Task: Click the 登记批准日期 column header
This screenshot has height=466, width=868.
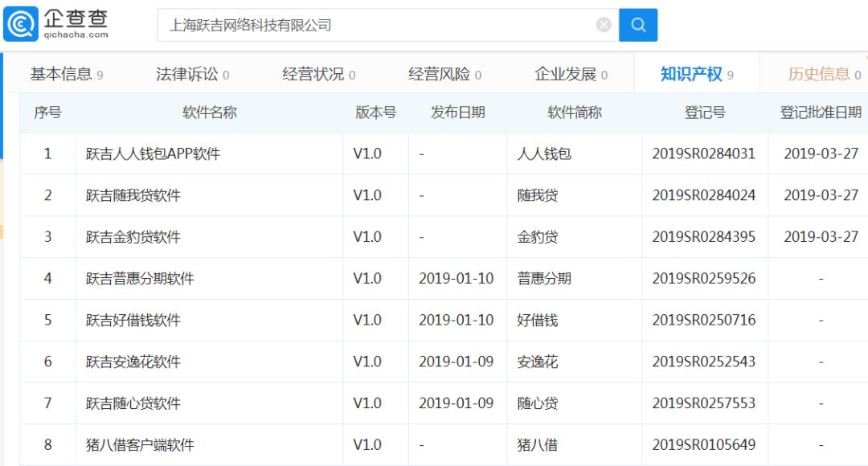Action: (819, 112)
